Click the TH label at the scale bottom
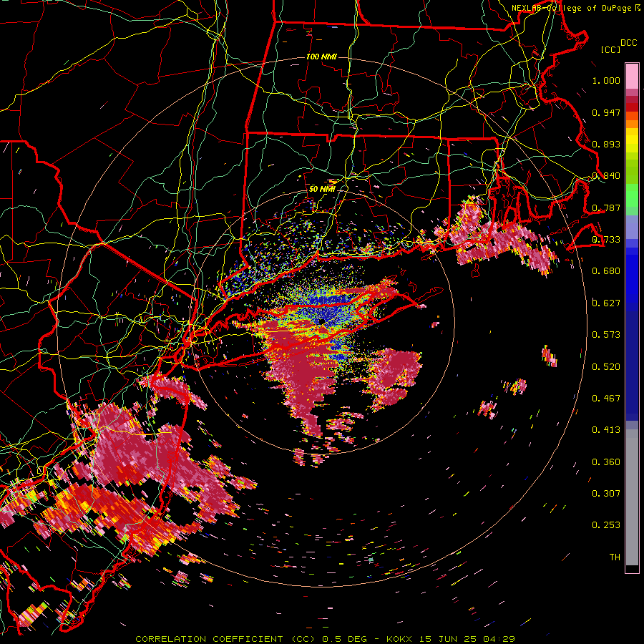Viewport: 644px width, 644px height. click(x=615, y=557)
